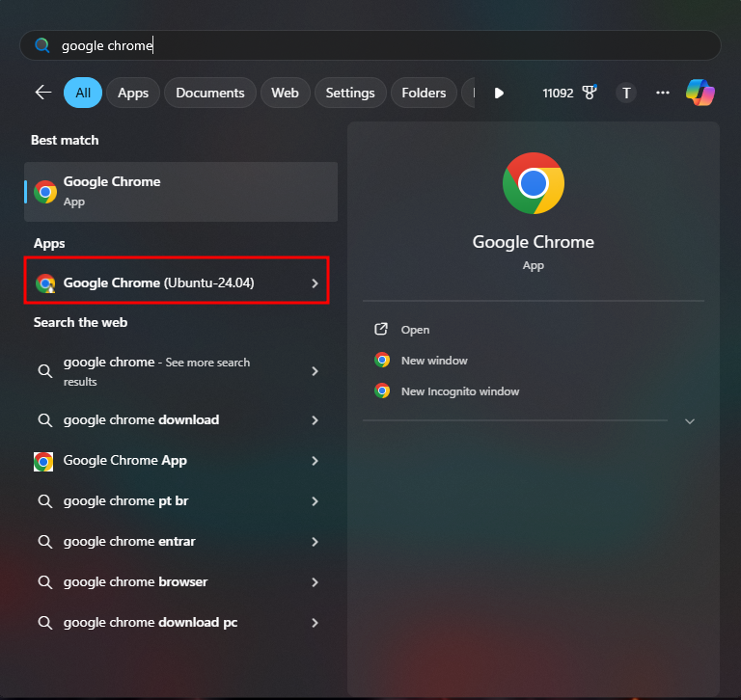Image resolution: width=741 pixels, height=700 pixels.
Task: Click 'Google Chrome' title in preview pane
Action: (x=533, y=242)
